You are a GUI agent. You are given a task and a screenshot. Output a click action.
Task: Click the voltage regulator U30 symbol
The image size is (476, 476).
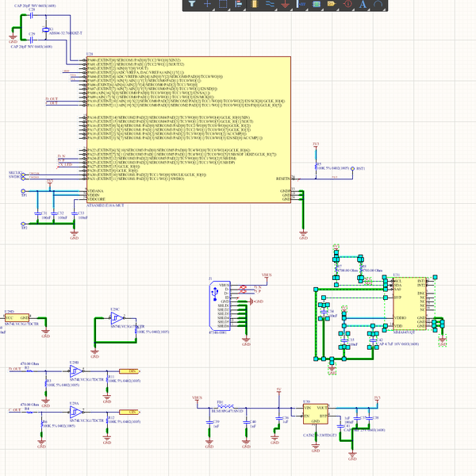[x=314, y=416]
